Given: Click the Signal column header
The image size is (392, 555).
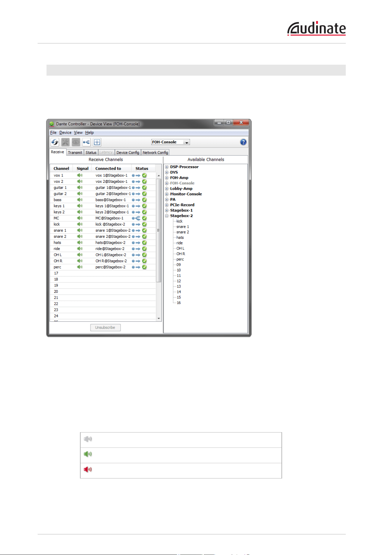Looking at the screenshot, I should pyautogui.click(x=82, y=168).
